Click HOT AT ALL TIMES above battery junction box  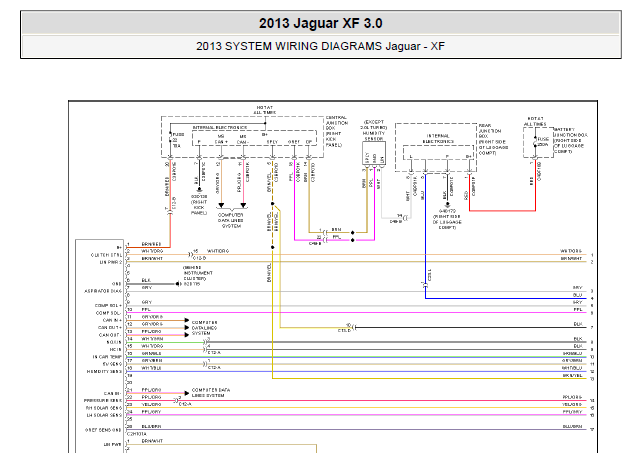(535, 121)
